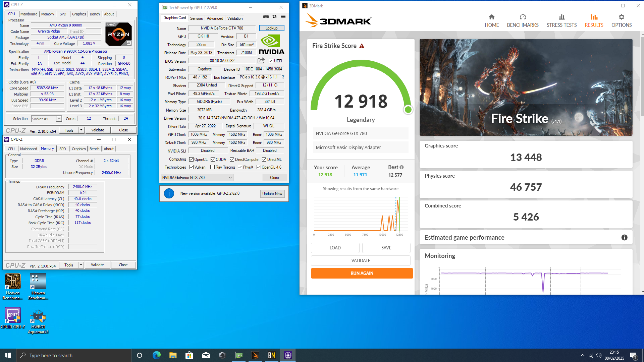Click Validate in the CPU-Z Memory window
The image size is (644, 362).
click(x=97, y=265)
